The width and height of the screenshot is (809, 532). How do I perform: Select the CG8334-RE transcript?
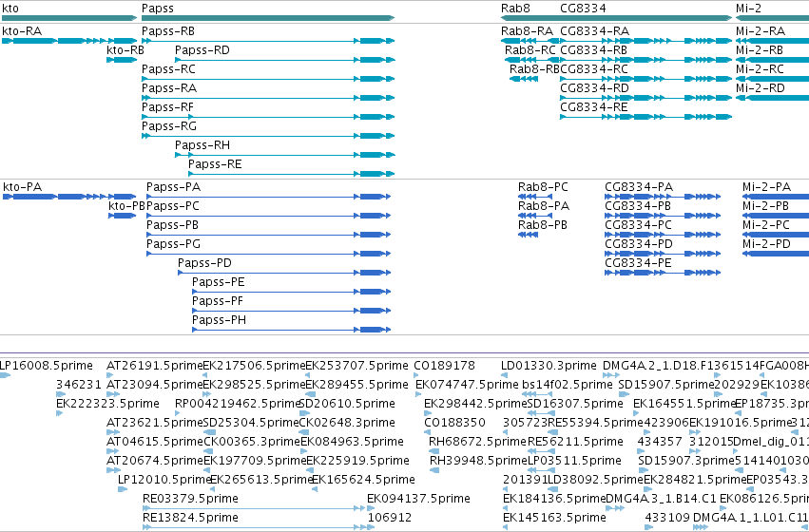point(645,117)
